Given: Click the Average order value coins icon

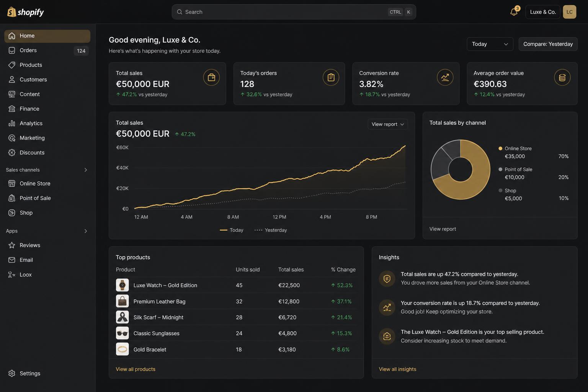Looking at the screenshot, I should [x=562, y=77].
